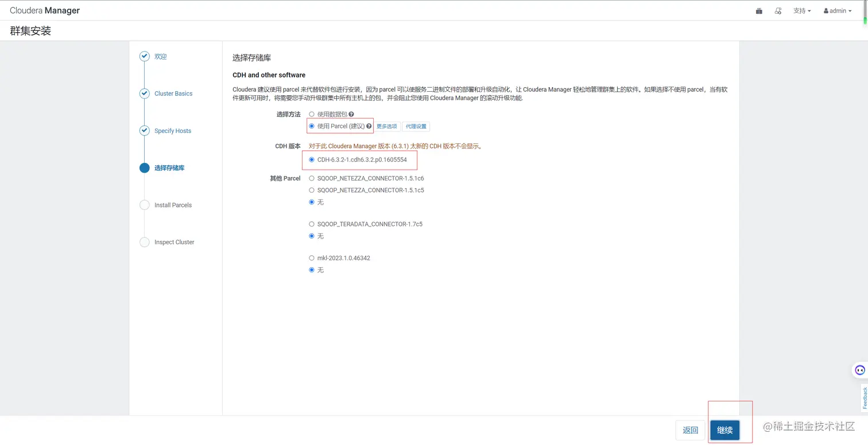
Task: Choose 无 under the mkl parcel option
Action: (312, 270)
